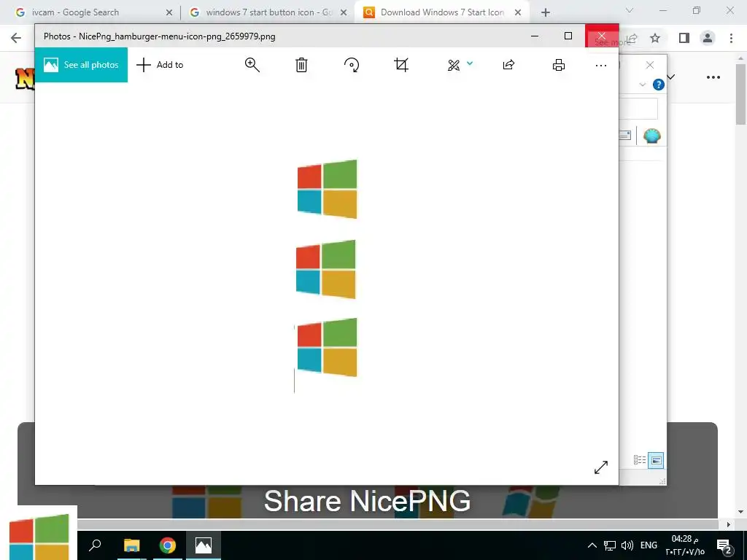Share the photo via share icon
Viewport: 747px width, 560px height.
(x=508, y=65)
